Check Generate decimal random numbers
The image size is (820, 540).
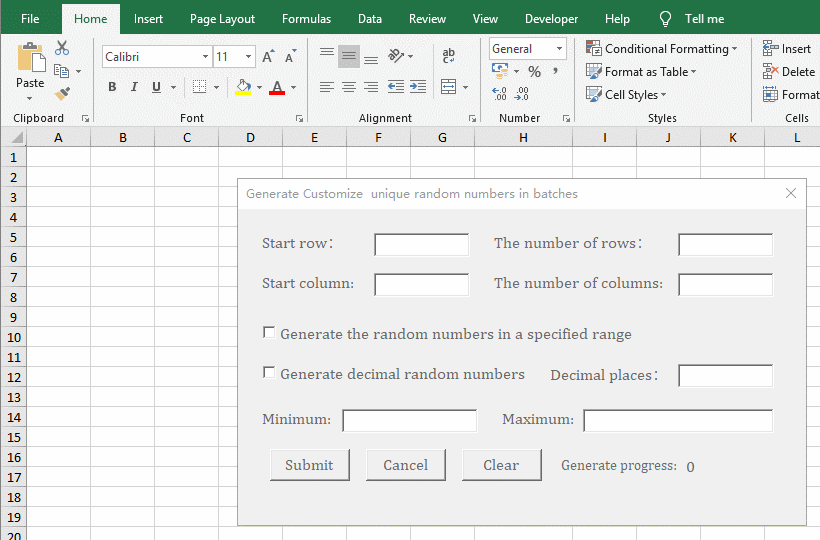[x=269, y=373]
